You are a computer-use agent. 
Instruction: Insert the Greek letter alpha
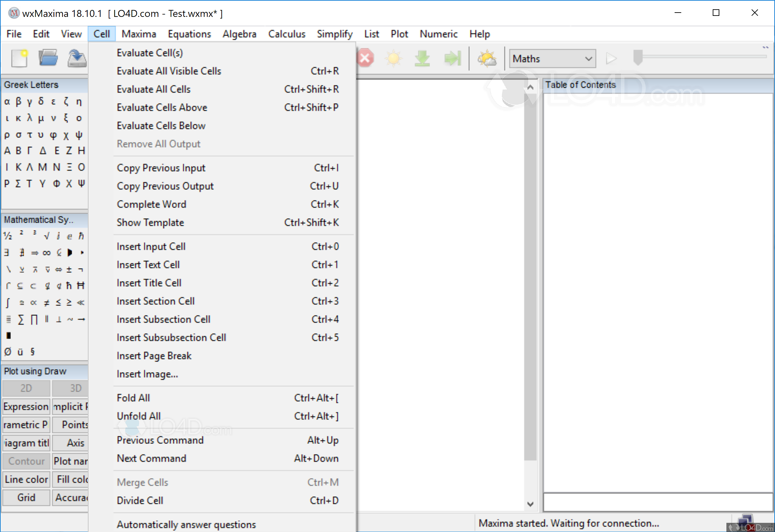pyautogui.click(x=7, y=101)
